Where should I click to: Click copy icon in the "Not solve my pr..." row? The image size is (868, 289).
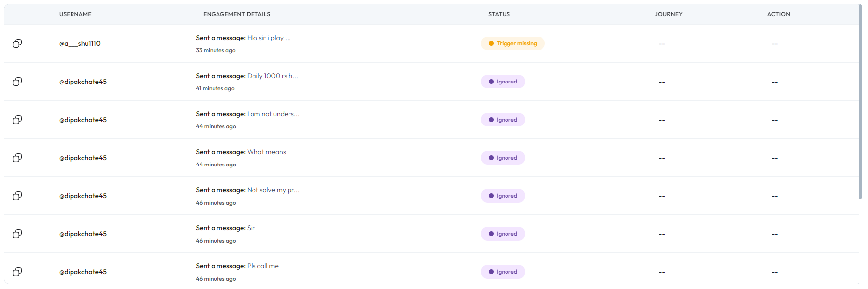point(17,196)
